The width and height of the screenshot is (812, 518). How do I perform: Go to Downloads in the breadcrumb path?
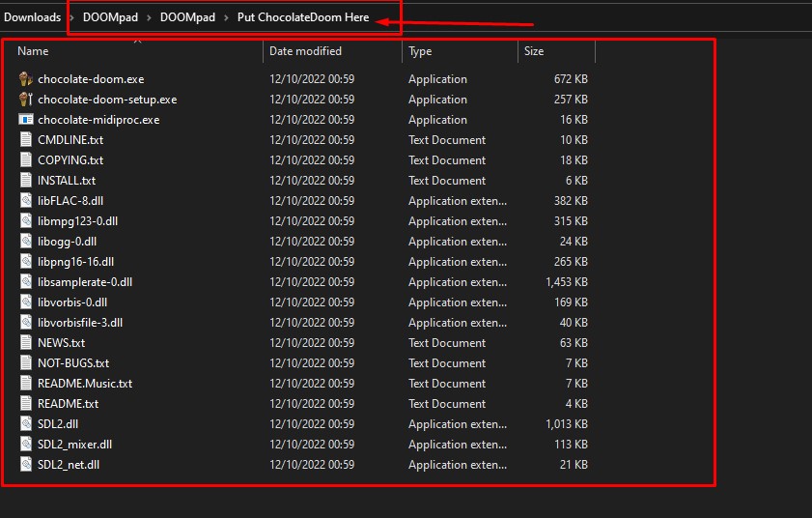pos(32,17)
